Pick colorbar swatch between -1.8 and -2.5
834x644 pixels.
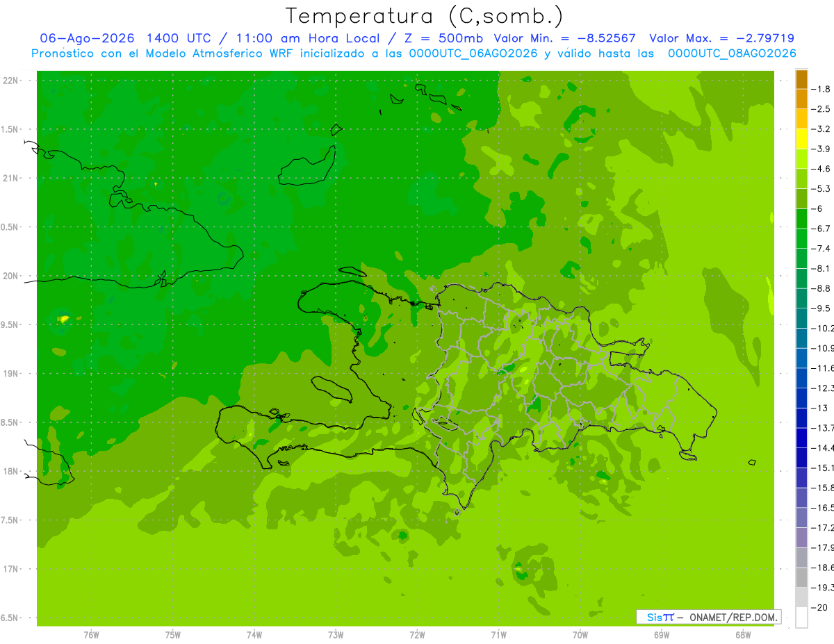click(801, 99)
